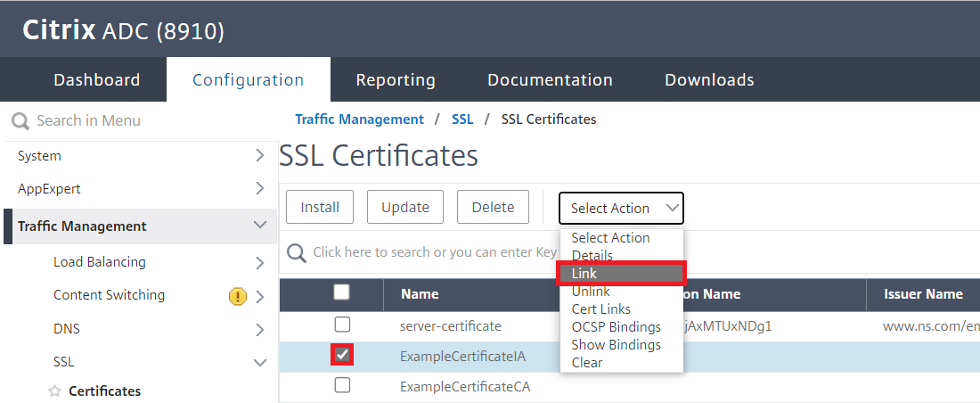
Task: Click the server-certificate name cell
Action: point(451,326)
